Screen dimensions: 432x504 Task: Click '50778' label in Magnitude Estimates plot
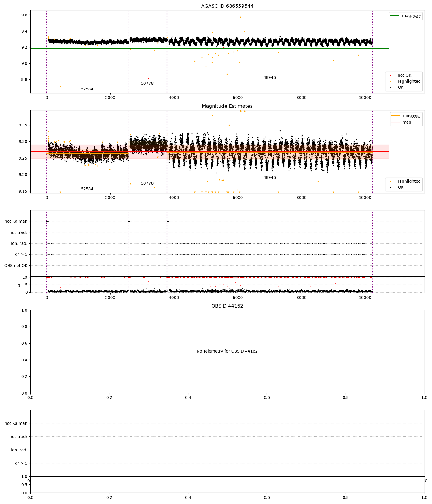[147, 183]
